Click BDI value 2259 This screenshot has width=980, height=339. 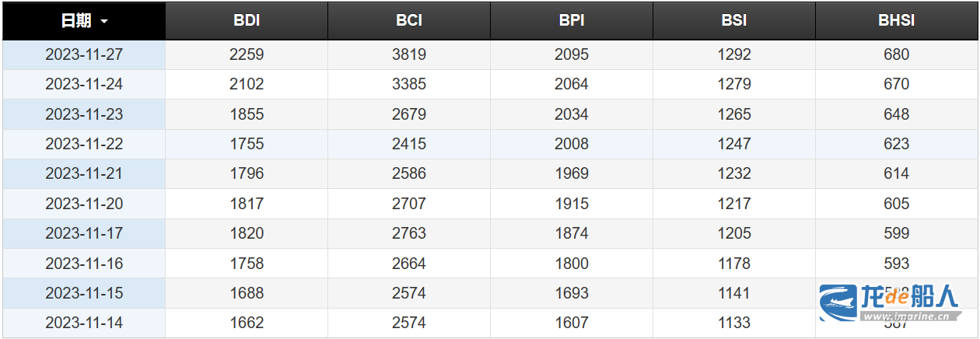tap(247, 54)
